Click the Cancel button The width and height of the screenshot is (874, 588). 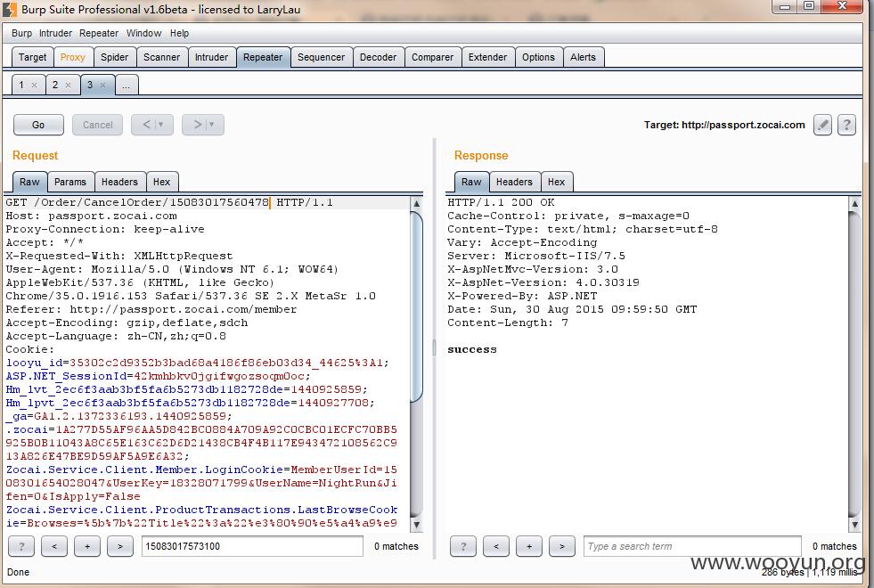[x=97, y=125]
